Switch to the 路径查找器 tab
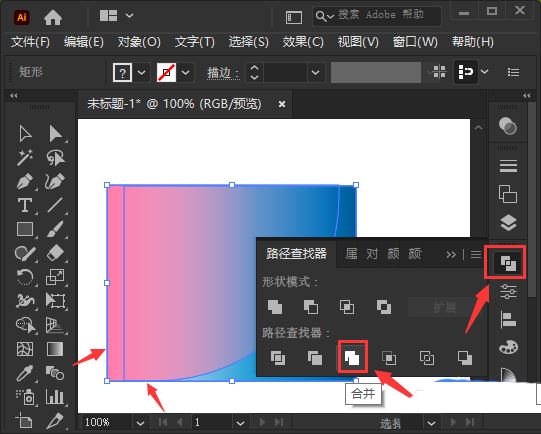Screen dimensions: 541x434 (296, 254)
